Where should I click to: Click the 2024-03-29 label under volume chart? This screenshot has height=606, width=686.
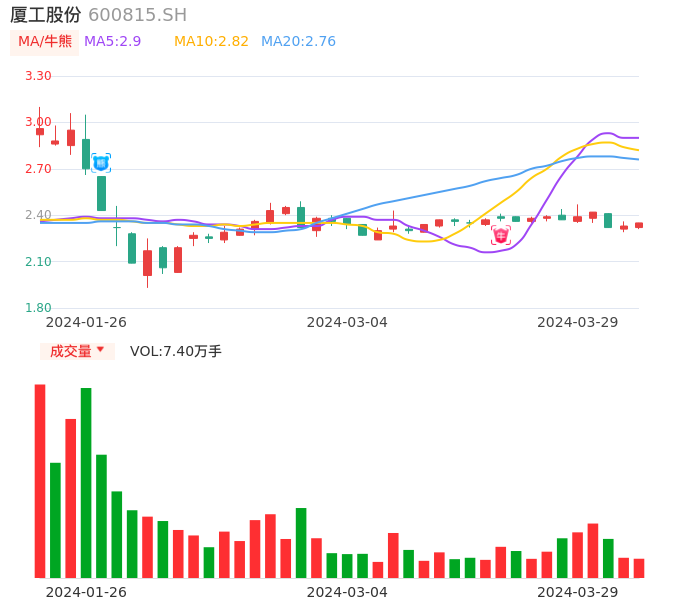click(x=578, y=592)
